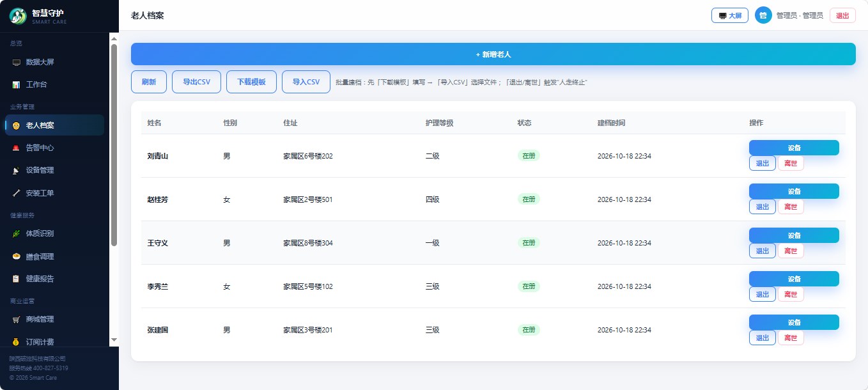868x390 pixels.
Task: Click the name 刘青山
Action: pyautogui.click(x=157, y=156)
